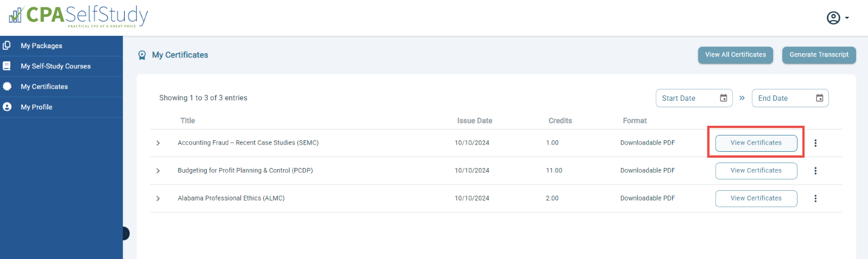Open the Start Date calendar icon
The image size is (868, 259).
723,98
